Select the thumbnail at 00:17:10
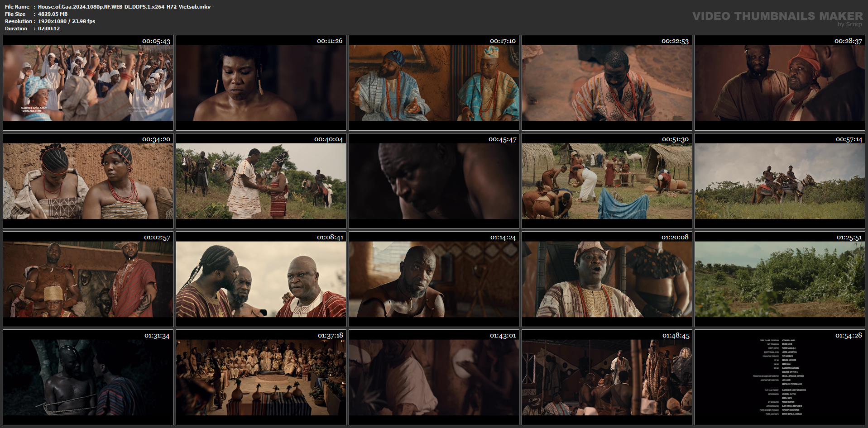The width and height of the screenshot is (868, 428). [434, 83]
